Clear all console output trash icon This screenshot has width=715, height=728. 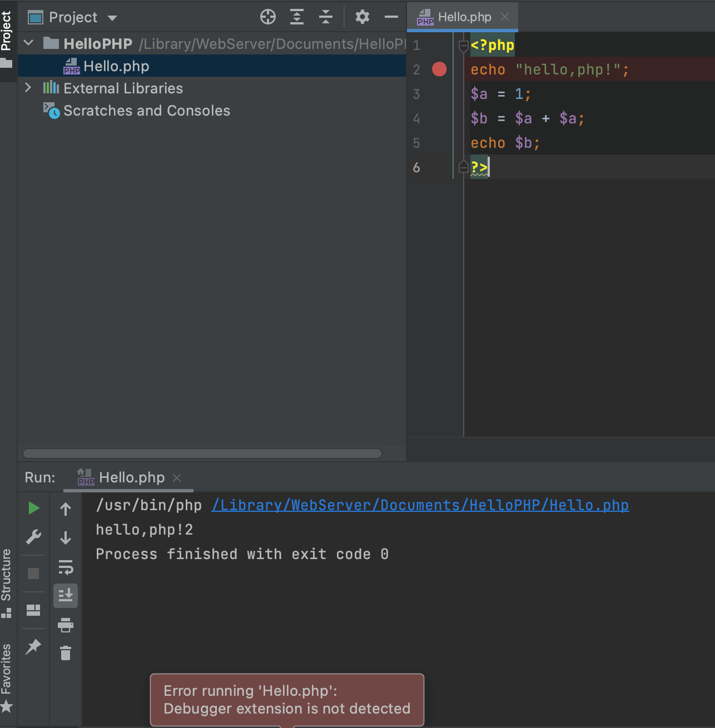pyautogui.click(x=66, y=653)
